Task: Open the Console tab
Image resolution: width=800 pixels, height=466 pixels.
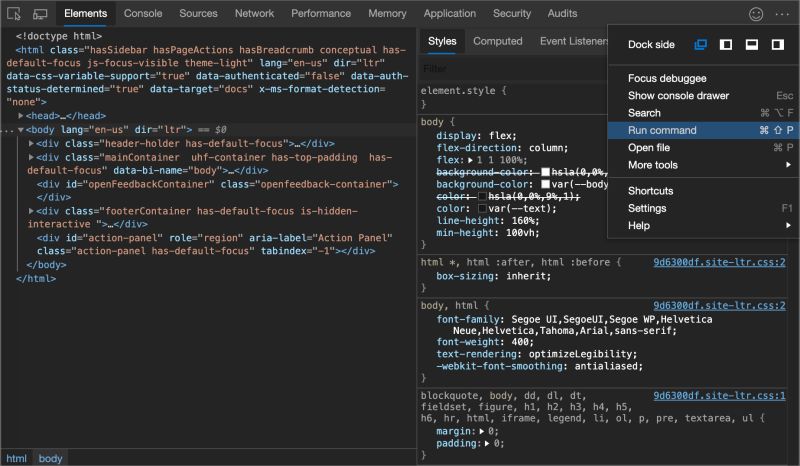Action: click(x=143, y=14)
